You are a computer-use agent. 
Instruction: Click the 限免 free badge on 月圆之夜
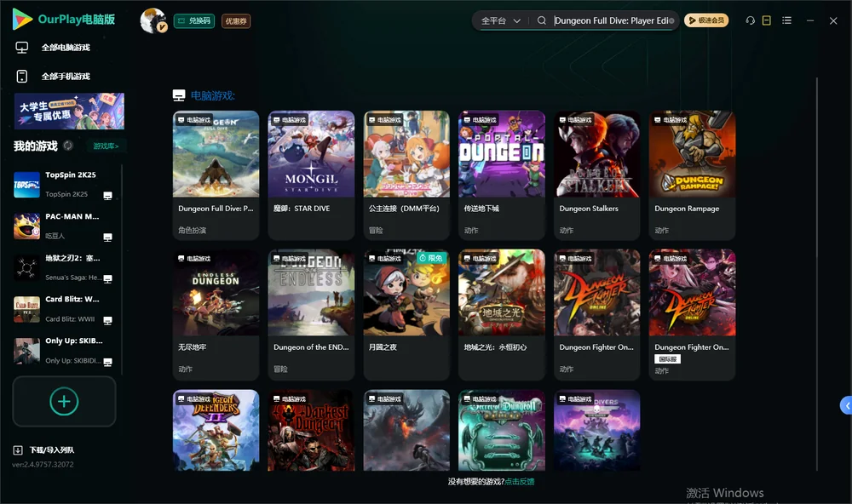[x=430, y=258]
